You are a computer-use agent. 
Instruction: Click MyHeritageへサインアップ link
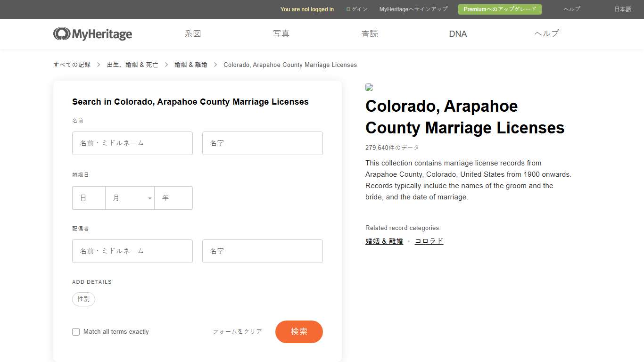(x=413, y=9)
